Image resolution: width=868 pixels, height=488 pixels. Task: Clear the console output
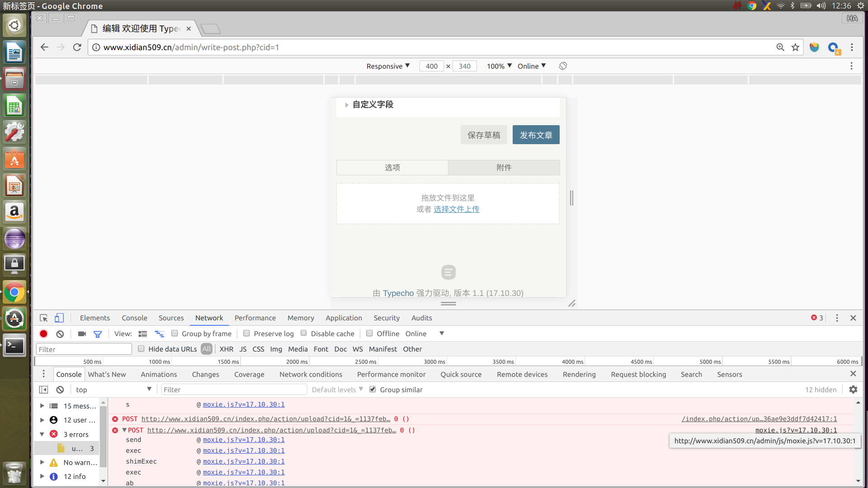click(x=60, y=390)
